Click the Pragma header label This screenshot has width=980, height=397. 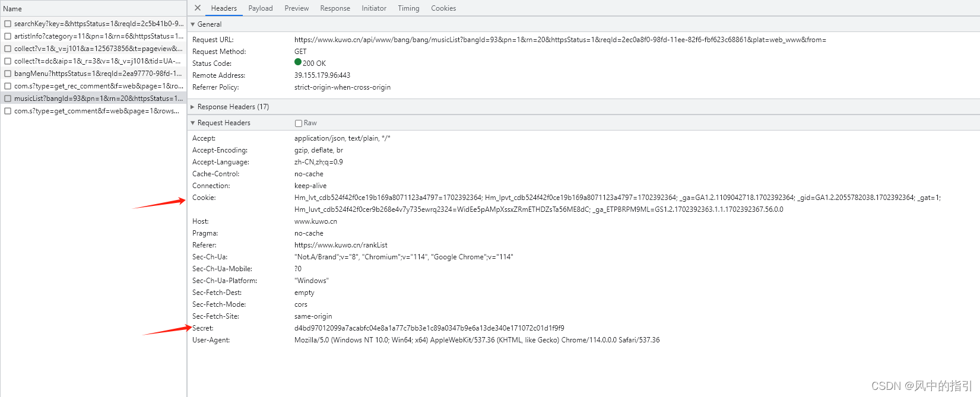pos(205,233)
